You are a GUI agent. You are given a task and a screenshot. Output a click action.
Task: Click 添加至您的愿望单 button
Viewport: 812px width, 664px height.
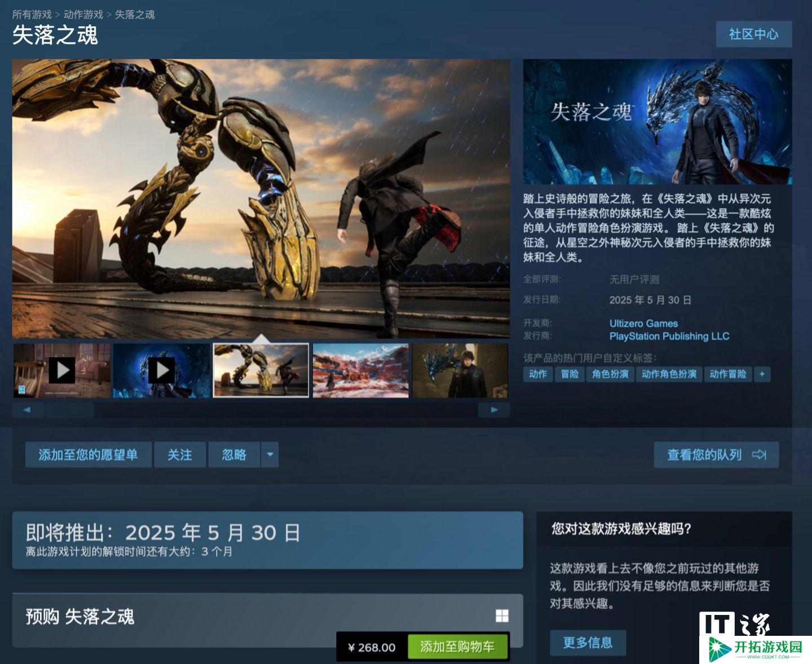(x=89, y=455)
